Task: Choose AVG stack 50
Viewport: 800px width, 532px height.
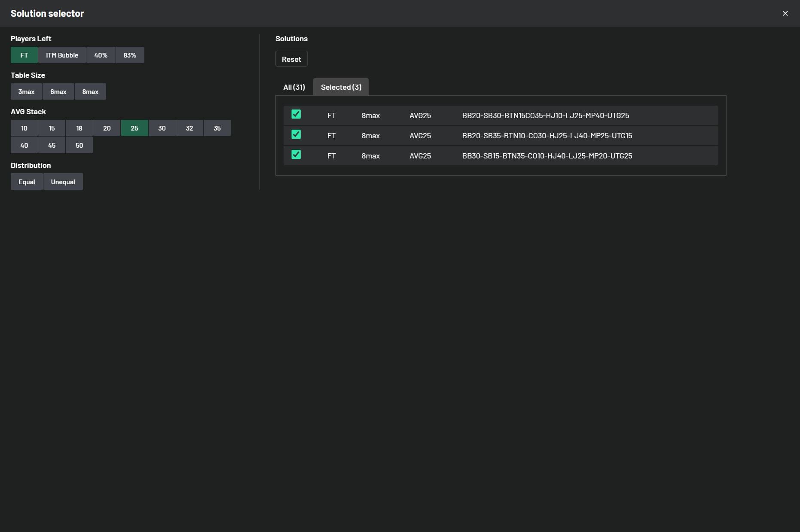Action: point(79,146)
